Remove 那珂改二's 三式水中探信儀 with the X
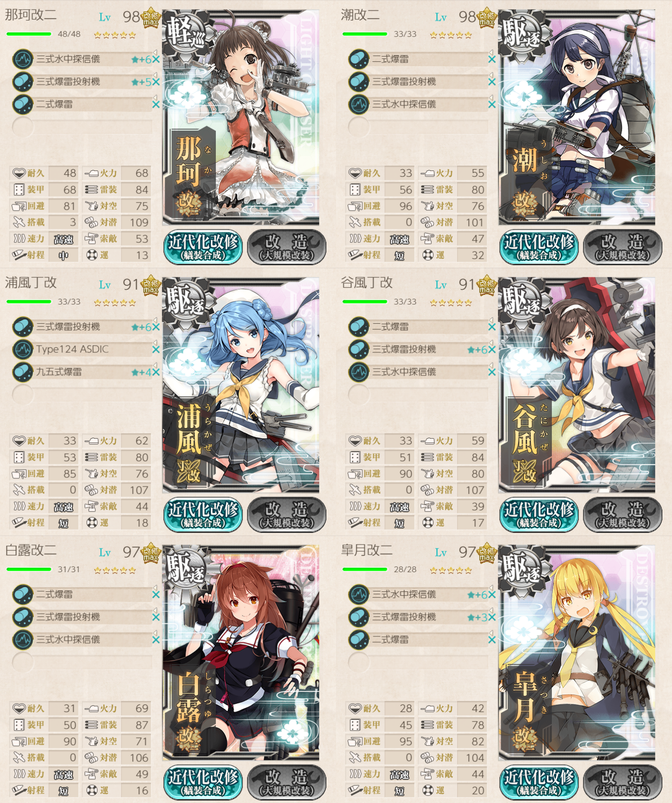672x803 pixels. (x=156, y=60)
